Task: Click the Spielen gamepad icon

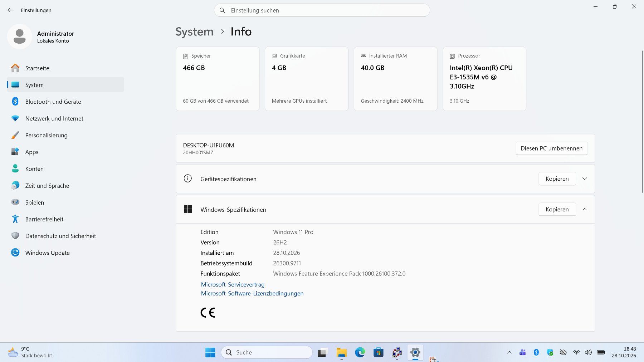Action: [x=15, y=202]
